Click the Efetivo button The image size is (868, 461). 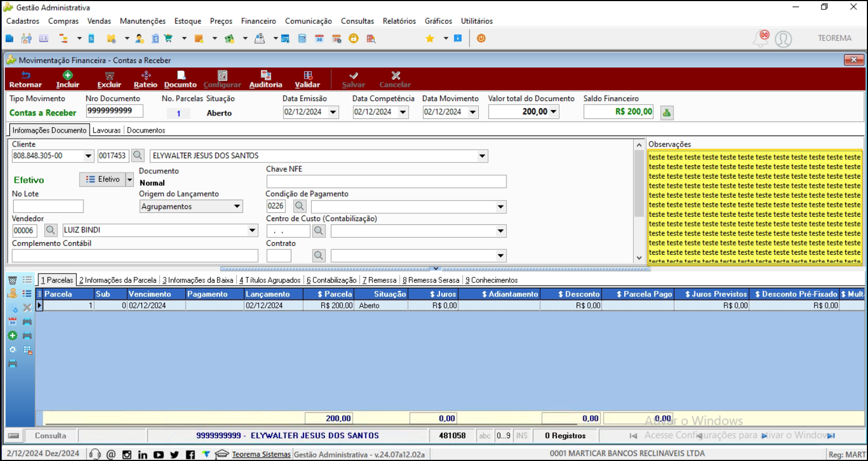(103, 180)
